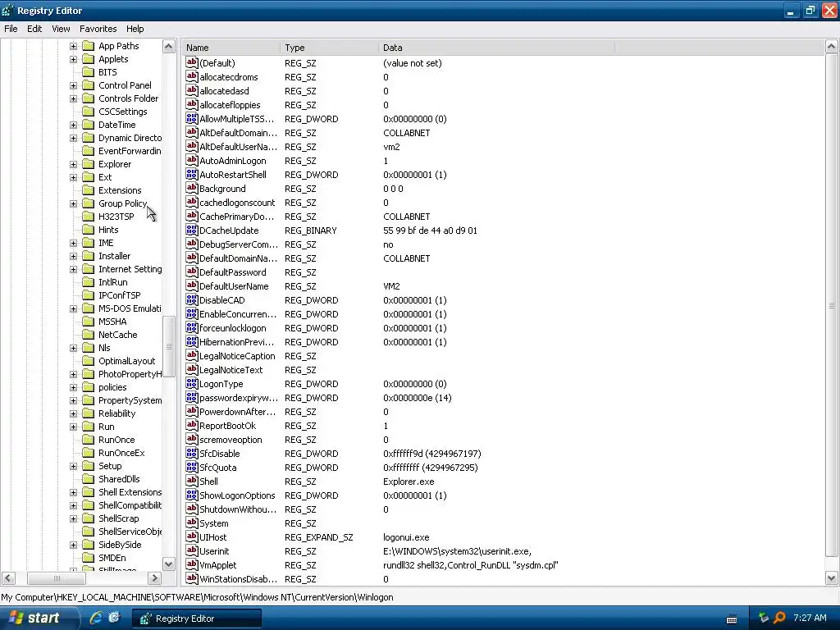The image size is (840, 630).
Task: Select the Userinit value icon
Action: pyautogui.click(x=192, y=550)
